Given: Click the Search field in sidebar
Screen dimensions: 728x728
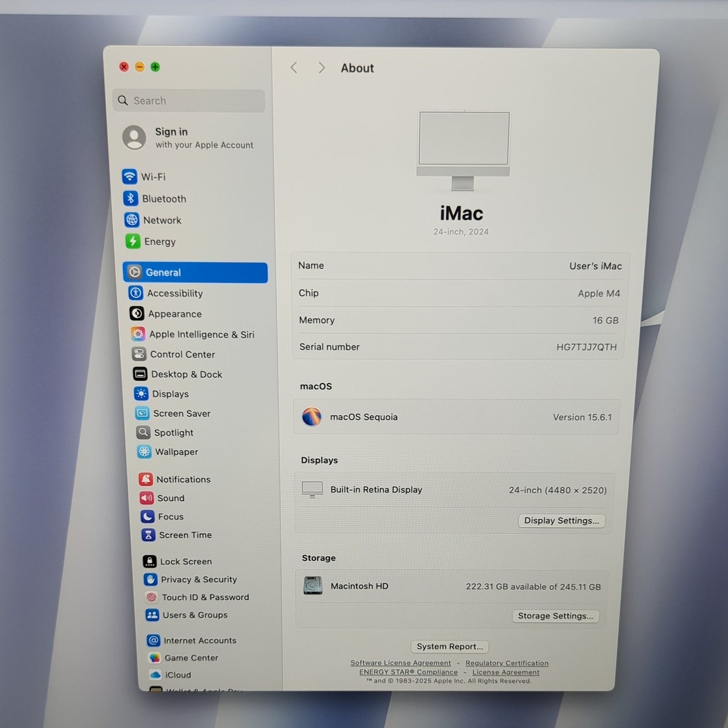Looking at the screenshot, I should point(189,101).
